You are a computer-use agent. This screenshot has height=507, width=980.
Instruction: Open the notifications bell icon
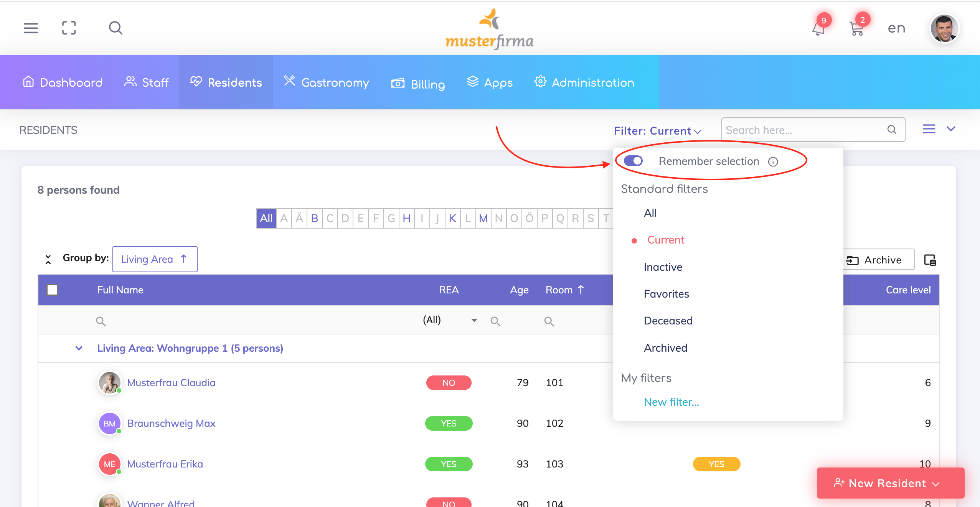[x=818, y=29]
